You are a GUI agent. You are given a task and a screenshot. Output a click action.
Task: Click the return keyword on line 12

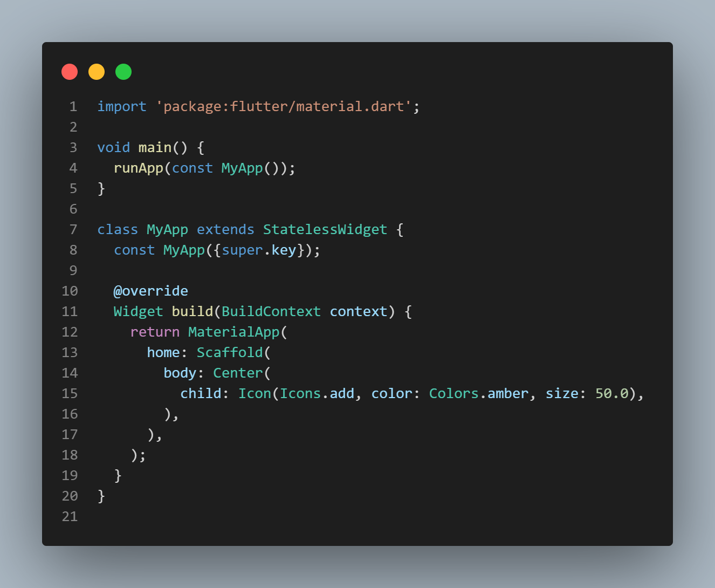(x=155, y=332)
